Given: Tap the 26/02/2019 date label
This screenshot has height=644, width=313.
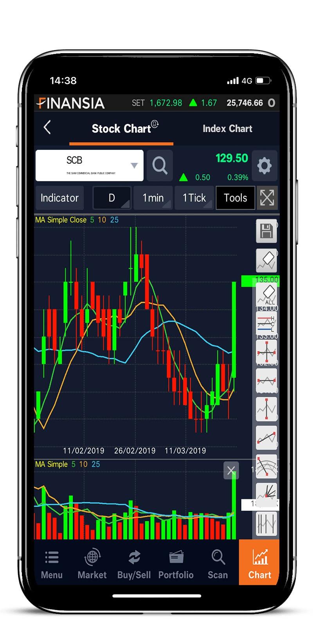Looking at the screenshot, I should pyautogui.click(x=135, y=450).
